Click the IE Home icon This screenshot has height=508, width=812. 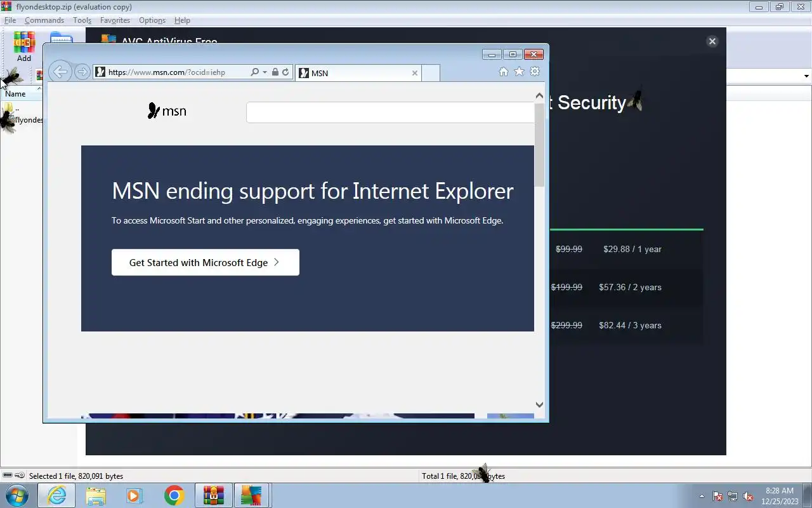tap(503, 72)
